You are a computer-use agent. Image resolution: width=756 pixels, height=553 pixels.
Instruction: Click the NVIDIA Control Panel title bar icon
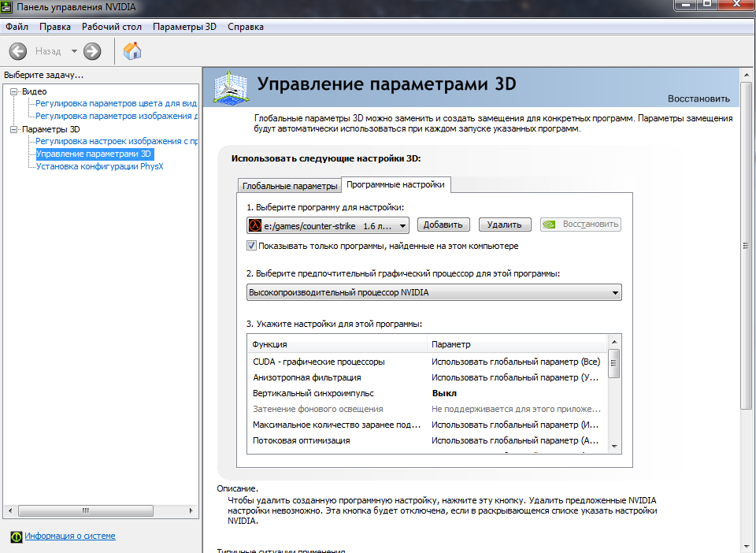click(x=6, y=7)
